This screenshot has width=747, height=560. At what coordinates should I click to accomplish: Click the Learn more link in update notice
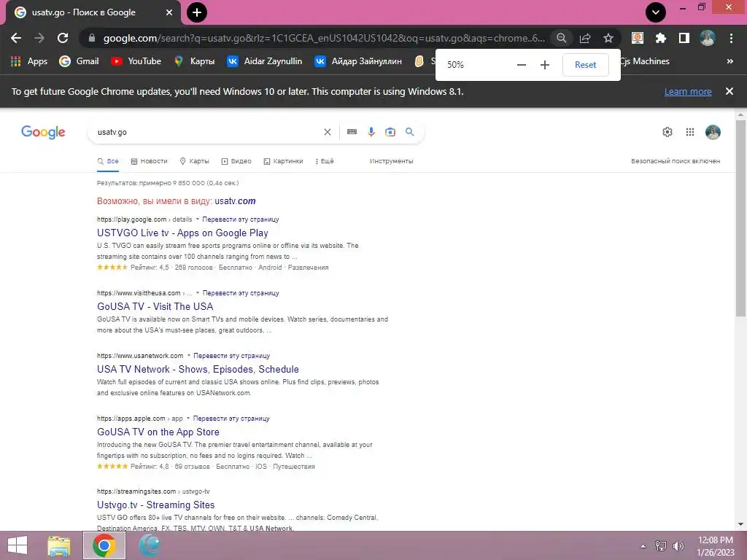tap(688, 91)
